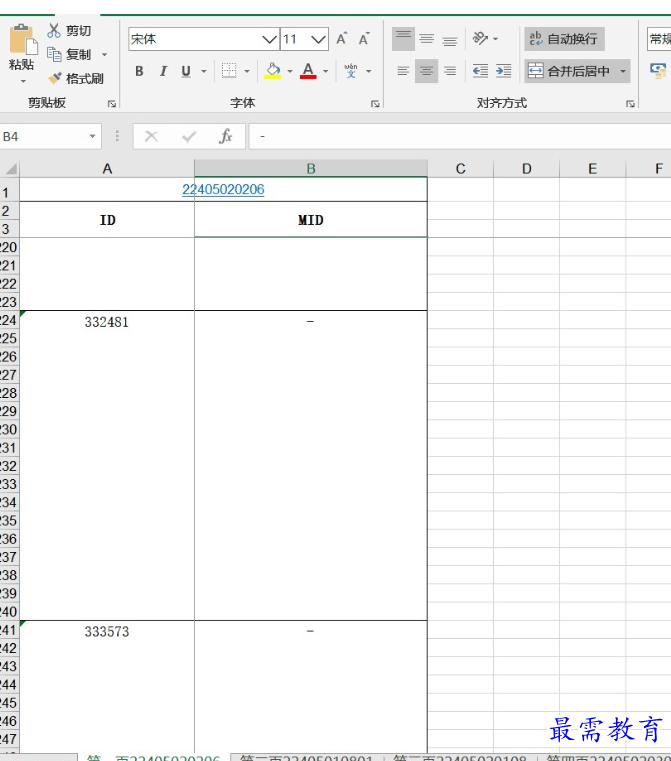
Task: Select Middle Align vertical alignment
Action: click(x=426, y=39)
